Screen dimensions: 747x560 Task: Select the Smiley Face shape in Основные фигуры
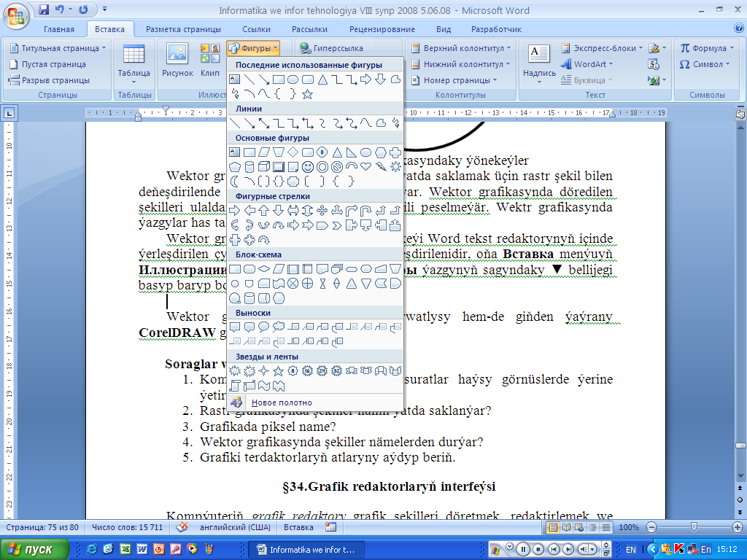[308, 167]
